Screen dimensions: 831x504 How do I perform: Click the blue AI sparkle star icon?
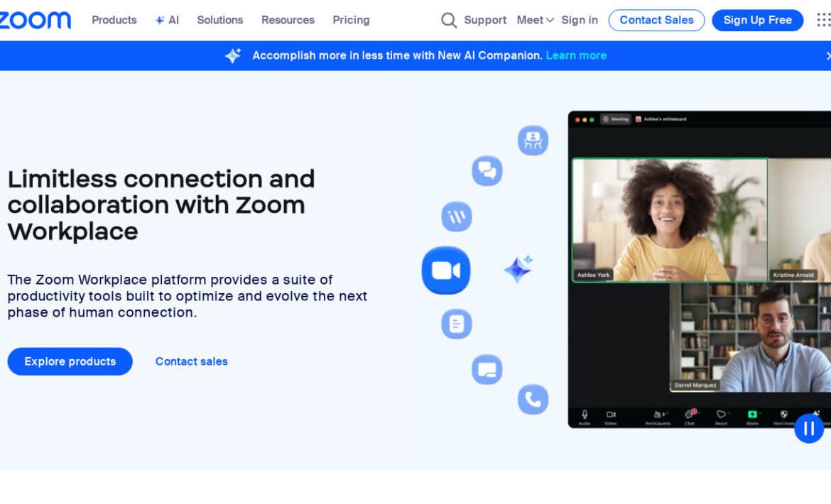point(518,269)
